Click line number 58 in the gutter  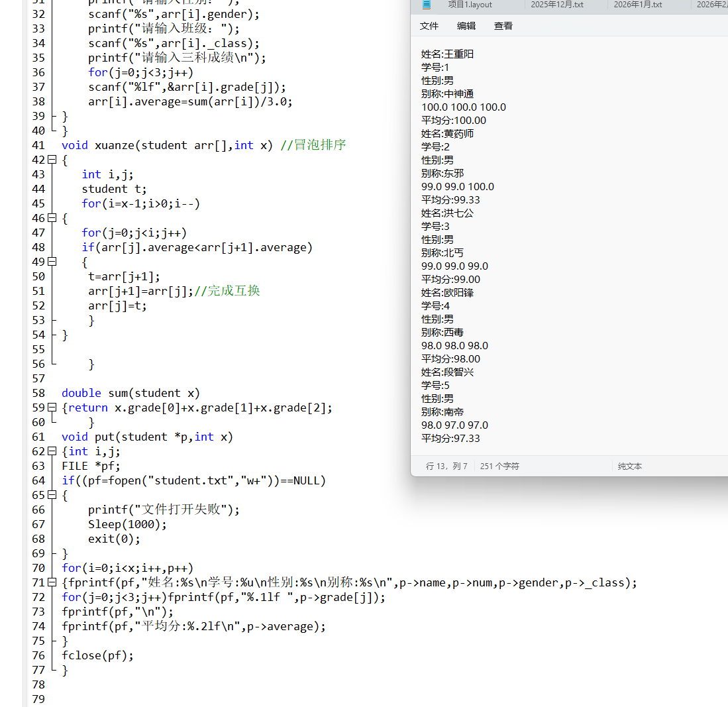(38, 393)
